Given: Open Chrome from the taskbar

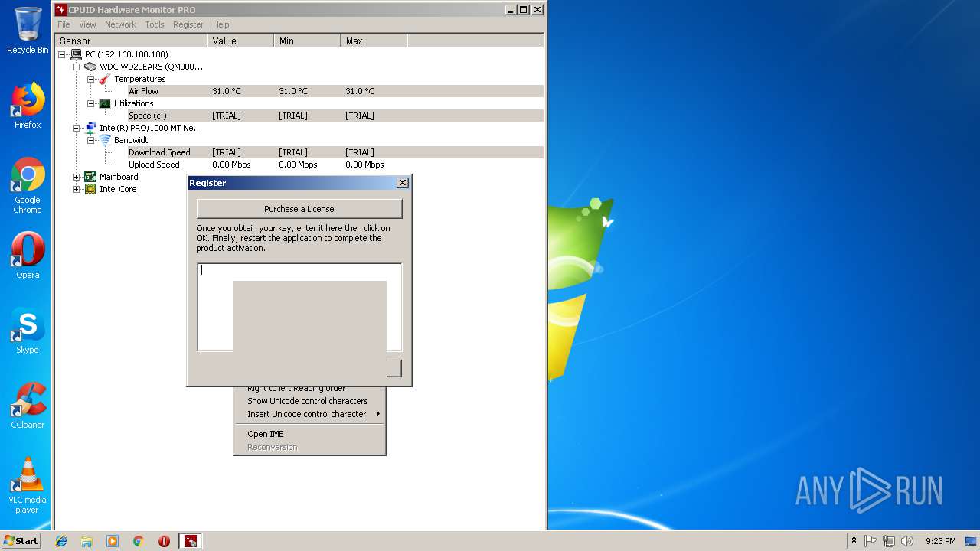Looking at the screenshot, I should [x=139, y=541].
